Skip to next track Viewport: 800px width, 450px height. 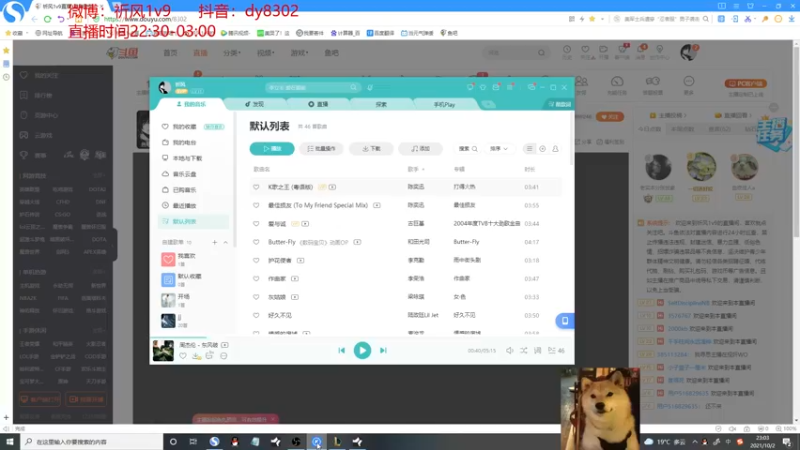(383, 351)
